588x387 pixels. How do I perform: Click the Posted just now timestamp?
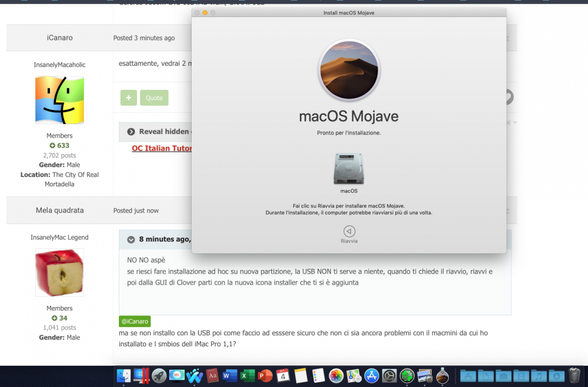[136, 211]
